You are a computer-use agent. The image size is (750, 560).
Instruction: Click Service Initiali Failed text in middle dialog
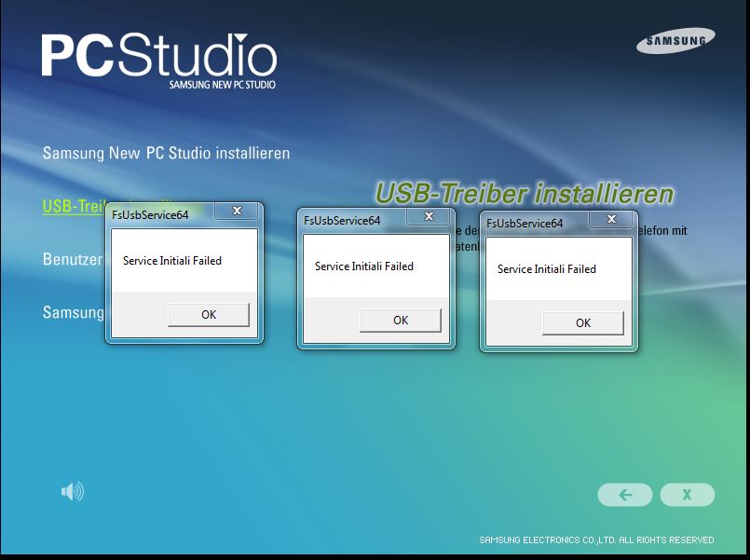[x=364, y=266]
